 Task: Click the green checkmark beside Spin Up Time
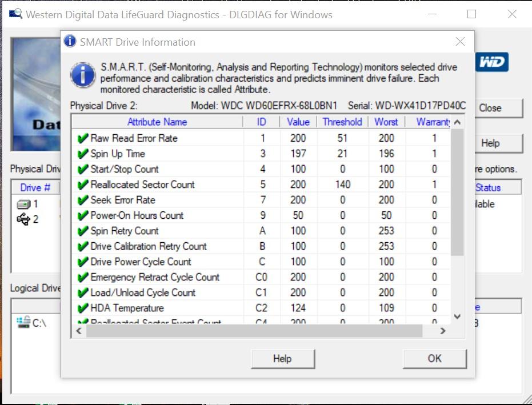(x=82, y=154)
